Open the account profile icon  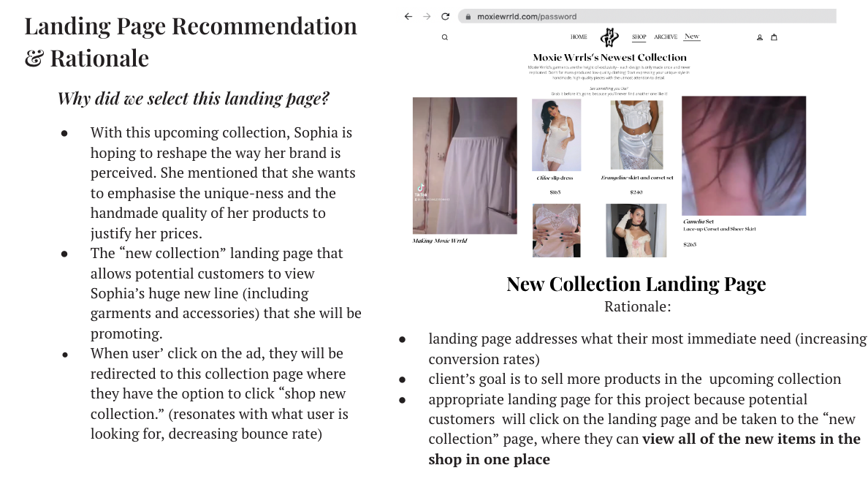pyautogui.click(x=760, y=37)
